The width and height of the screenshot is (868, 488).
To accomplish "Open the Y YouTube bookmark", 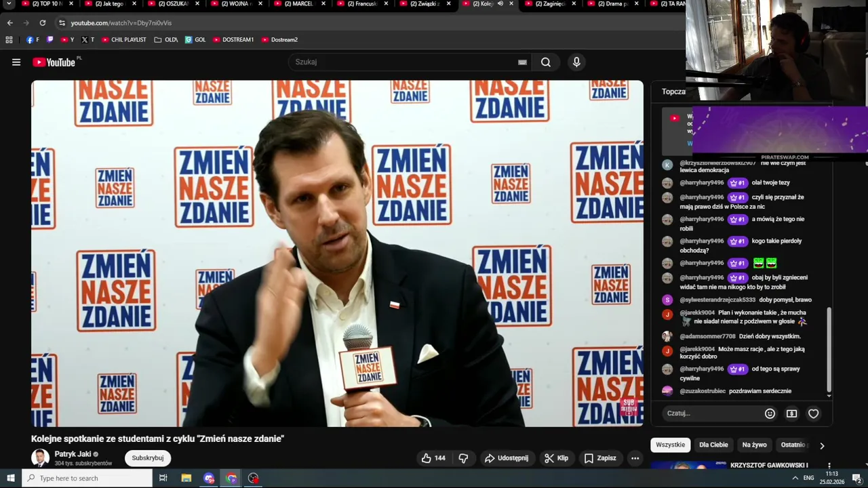I will point(67,40).
